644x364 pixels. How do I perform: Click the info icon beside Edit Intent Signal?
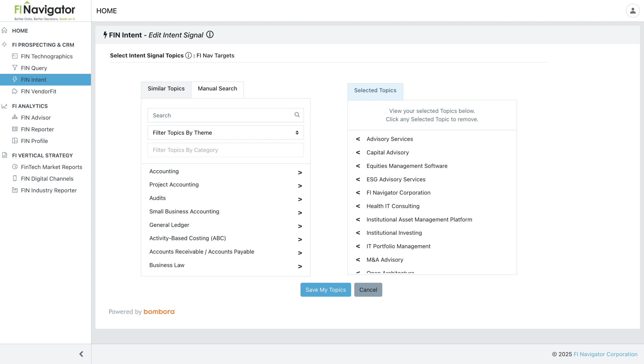(210, 35)
